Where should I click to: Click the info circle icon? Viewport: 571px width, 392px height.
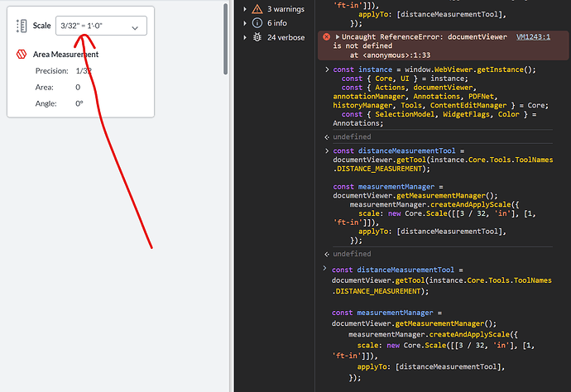point(257,23)
